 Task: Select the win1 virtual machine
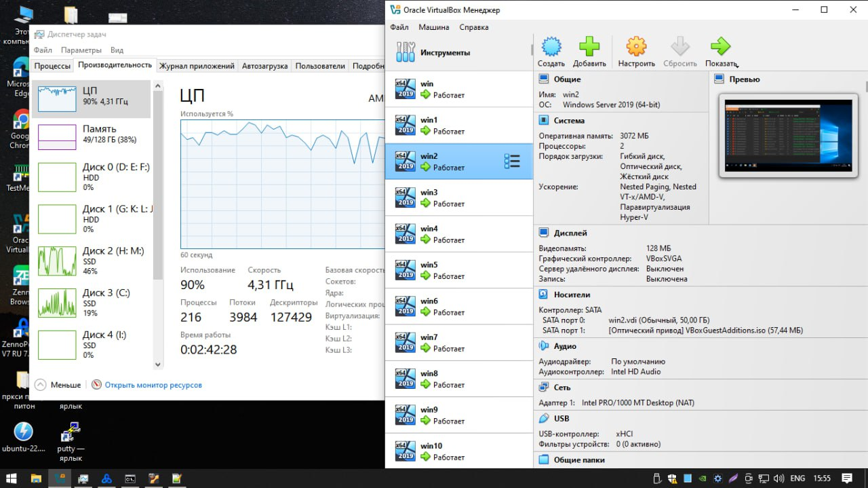point(459,125)
